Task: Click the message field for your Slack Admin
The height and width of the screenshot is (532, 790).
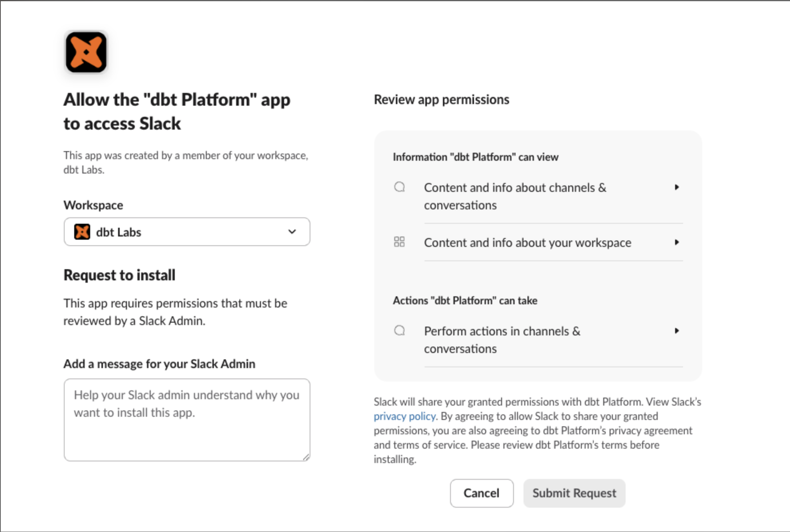Action: (x=186, y=419)
